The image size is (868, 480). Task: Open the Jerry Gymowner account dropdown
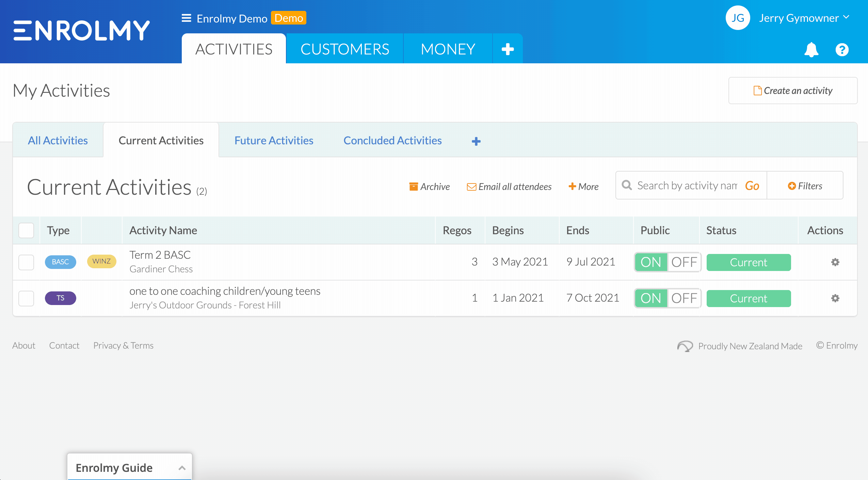(x=804, y=18)
